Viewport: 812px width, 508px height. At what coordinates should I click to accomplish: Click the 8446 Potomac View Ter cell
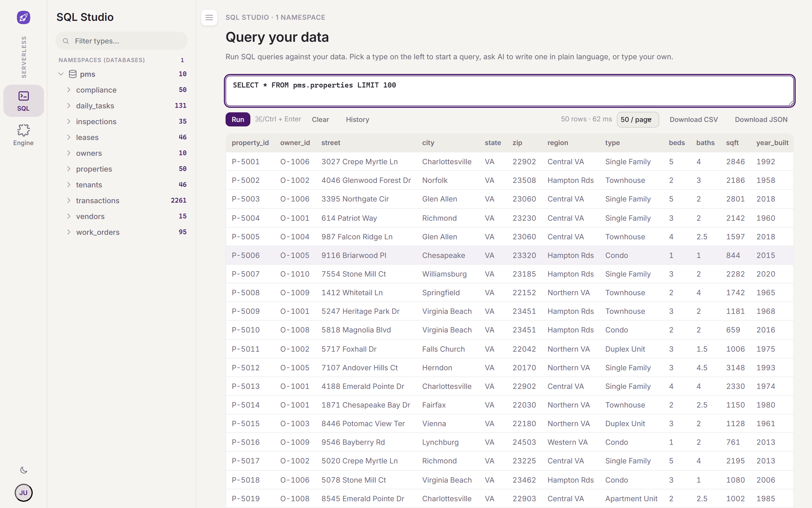[363, 423]
